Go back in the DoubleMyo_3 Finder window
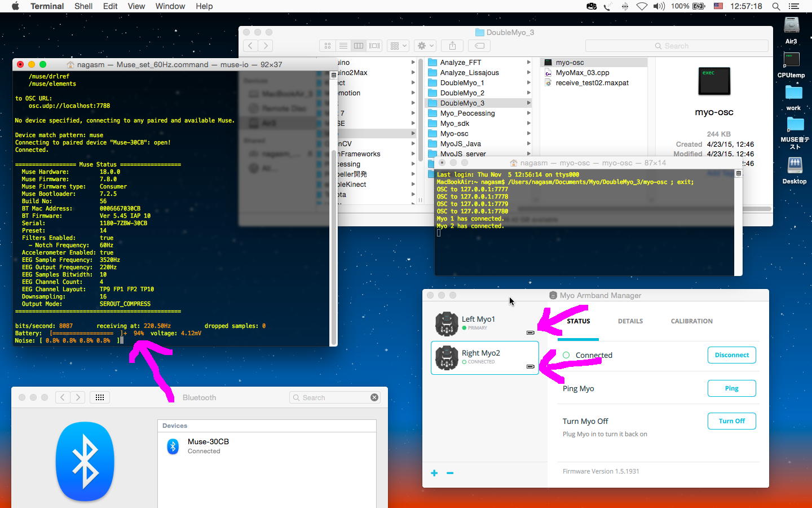 tap(250, 46)
